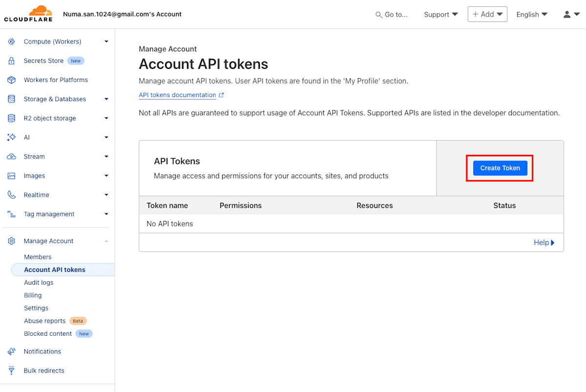Click the Create Token button
This screenshot has height=392, width=586.
pyautogui.click(x=500, y=168)
